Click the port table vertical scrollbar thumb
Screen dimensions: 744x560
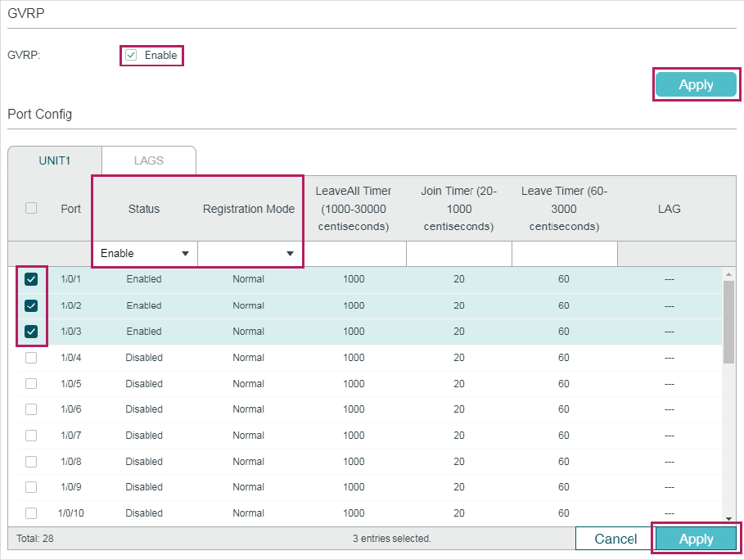click(728, 323)
